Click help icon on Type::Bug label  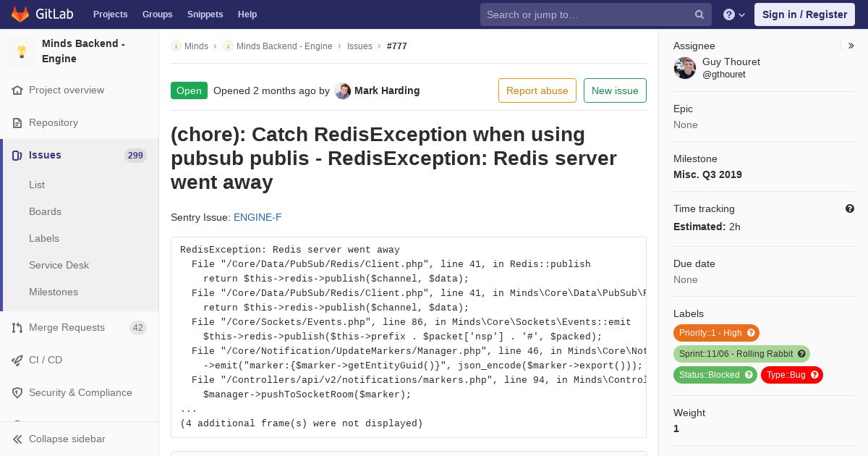pyautogui.click(x=814, y=375)
